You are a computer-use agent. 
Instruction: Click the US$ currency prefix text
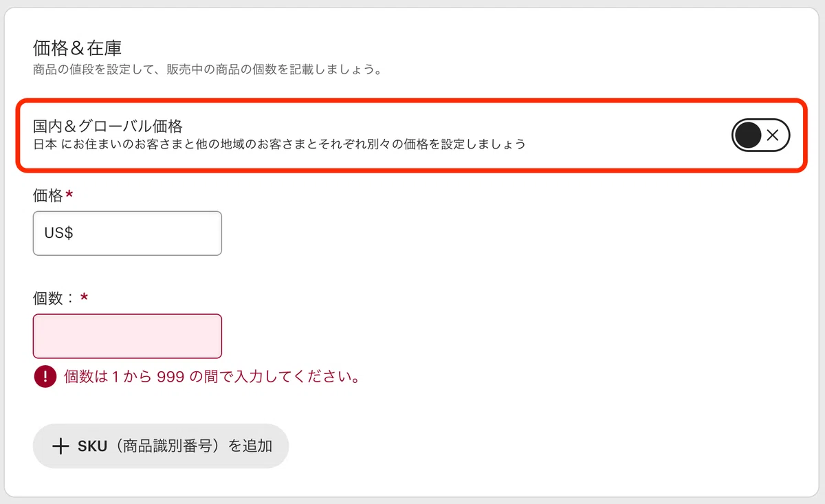pos(59,233)
